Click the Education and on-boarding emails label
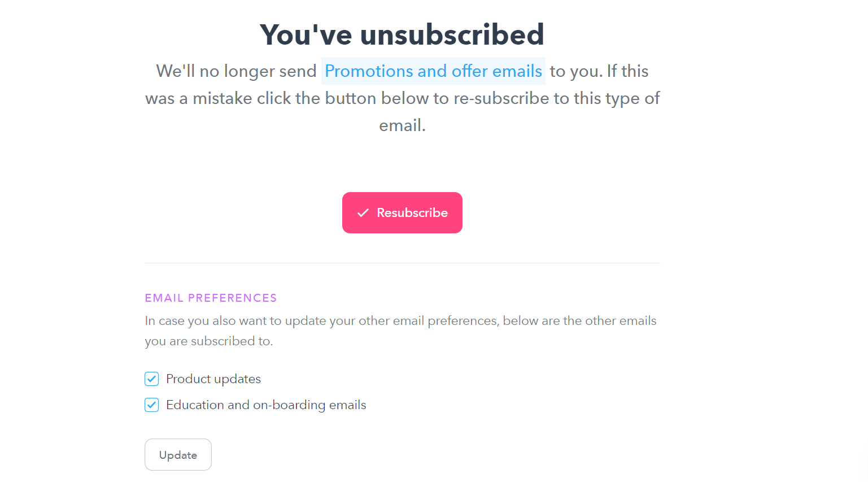Image resolution: width=868 pixels, height=482 pixels. [x=266, y=405]
